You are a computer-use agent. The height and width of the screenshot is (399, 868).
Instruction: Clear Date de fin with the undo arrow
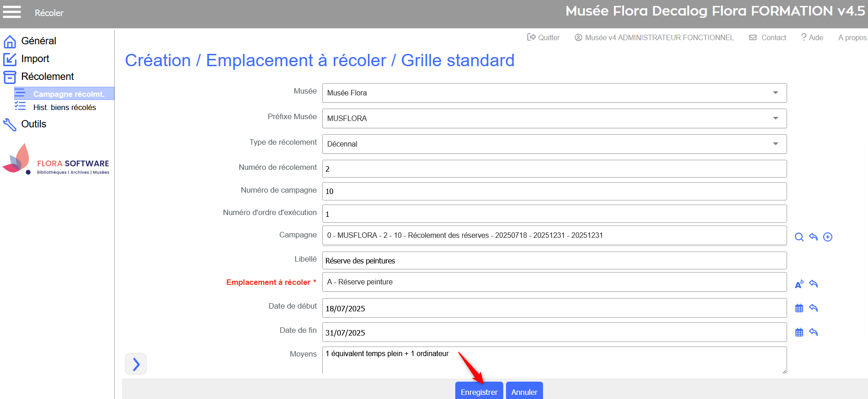click(813, 332)
